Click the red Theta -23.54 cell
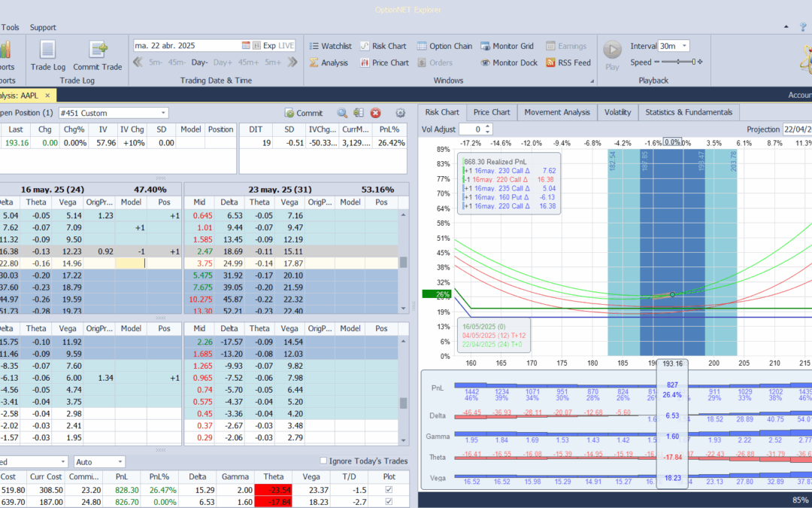This screenshot has height=508, width=812. point(273,490)
